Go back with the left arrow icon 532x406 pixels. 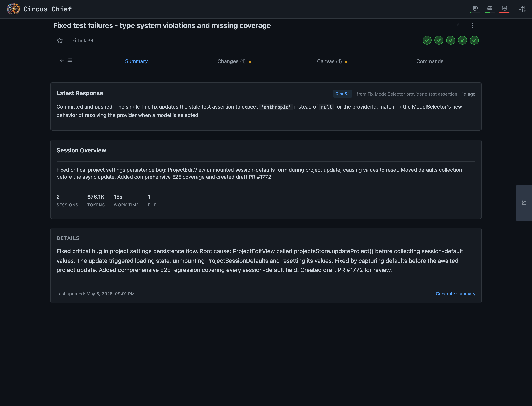pos(62,60)
